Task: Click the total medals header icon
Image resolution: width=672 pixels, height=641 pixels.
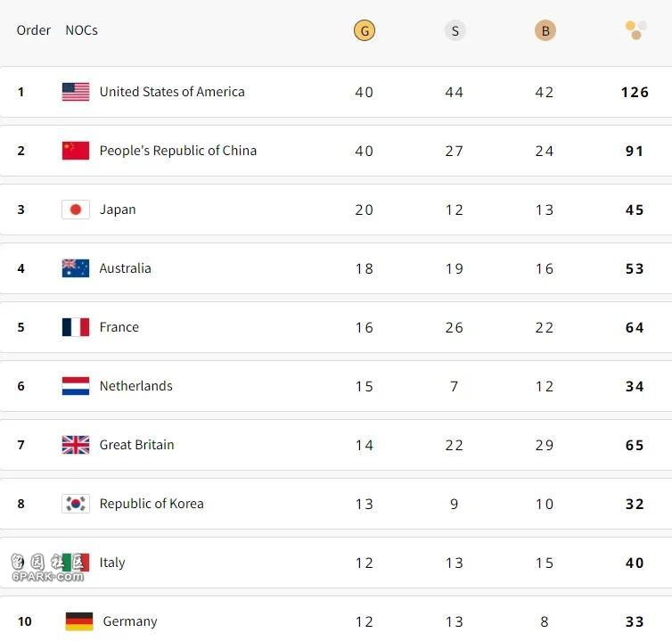Action: pyautogui.click(x=635, y=30)
